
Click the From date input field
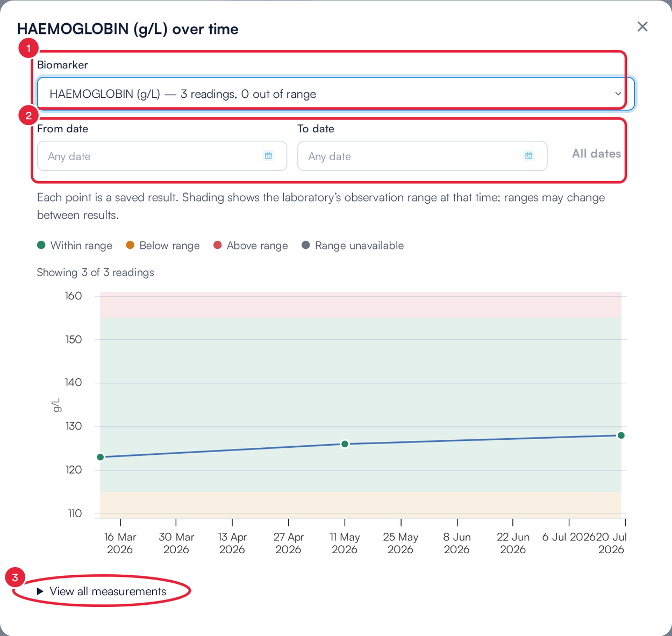coord(162,156)
